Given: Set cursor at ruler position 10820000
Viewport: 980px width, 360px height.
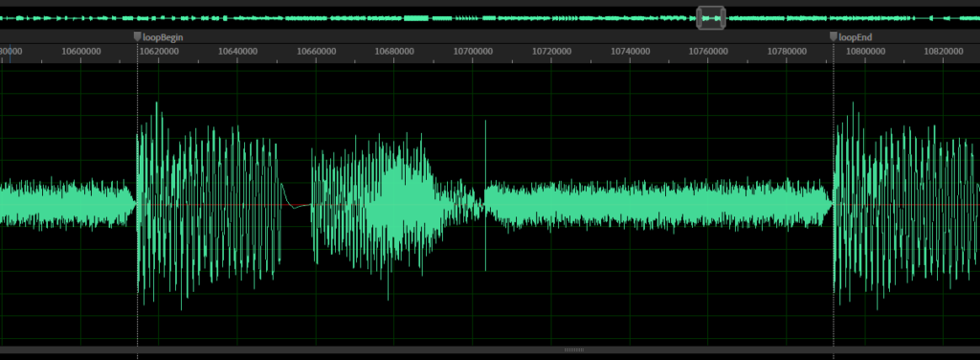Looking at the screenshot, I should click(x=944, y=52).
